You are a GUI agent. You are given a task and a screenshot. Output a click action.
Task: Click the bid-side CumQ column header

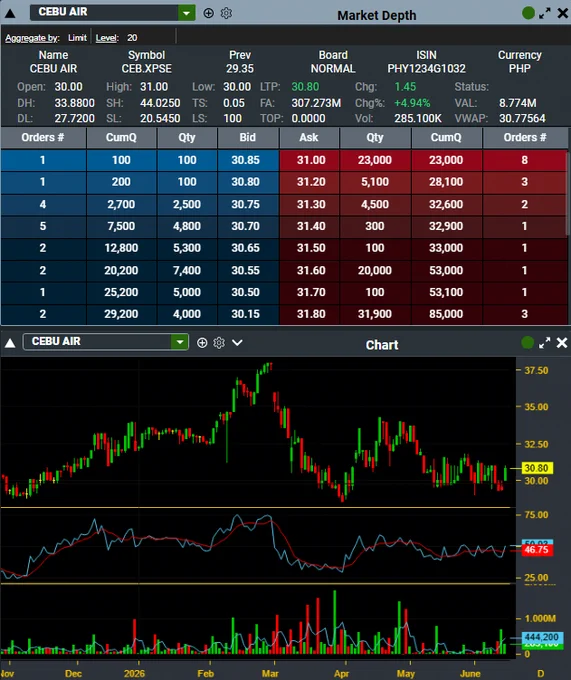(121, 137)
